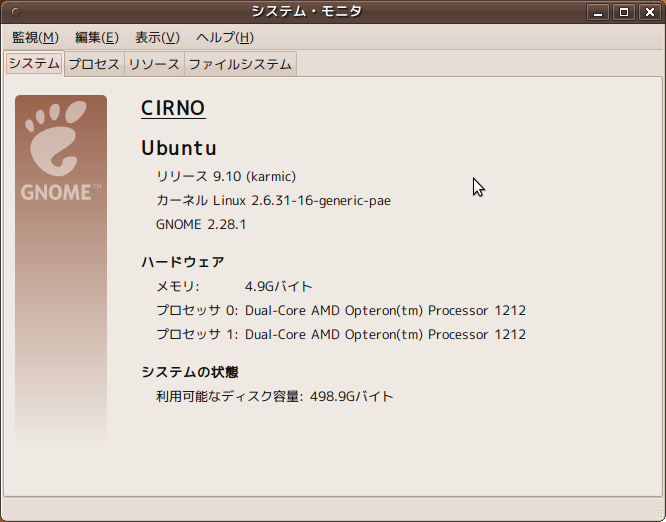The height and width of the screenshot is (522, 666).
Task: Switch to the プロセス tab
Action: pyautogui.click(x=94, y=64)
